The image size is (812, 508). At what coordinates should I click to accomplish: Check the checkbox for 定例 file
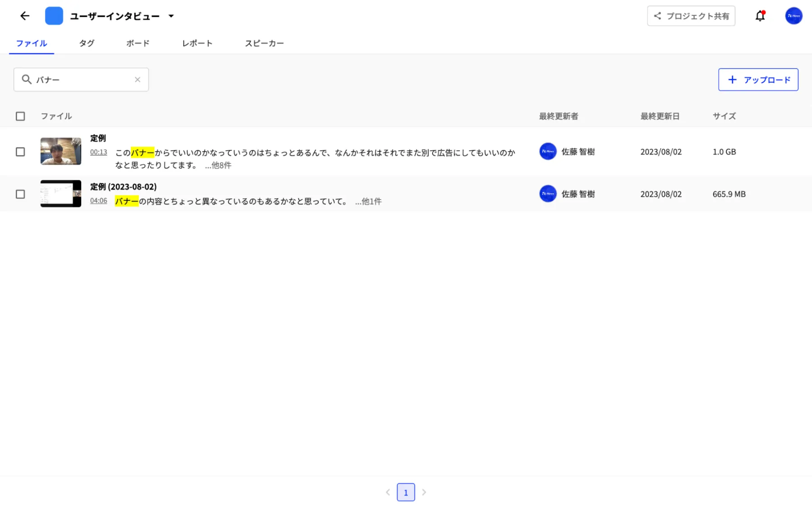click(x=20, y=152)
